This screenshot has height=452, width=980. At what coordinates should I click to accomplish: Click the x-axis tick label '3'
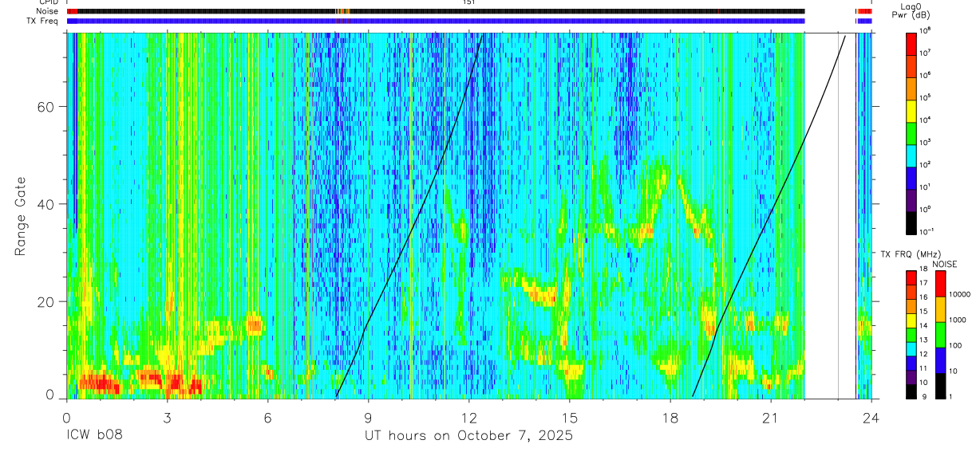(167, 418)
